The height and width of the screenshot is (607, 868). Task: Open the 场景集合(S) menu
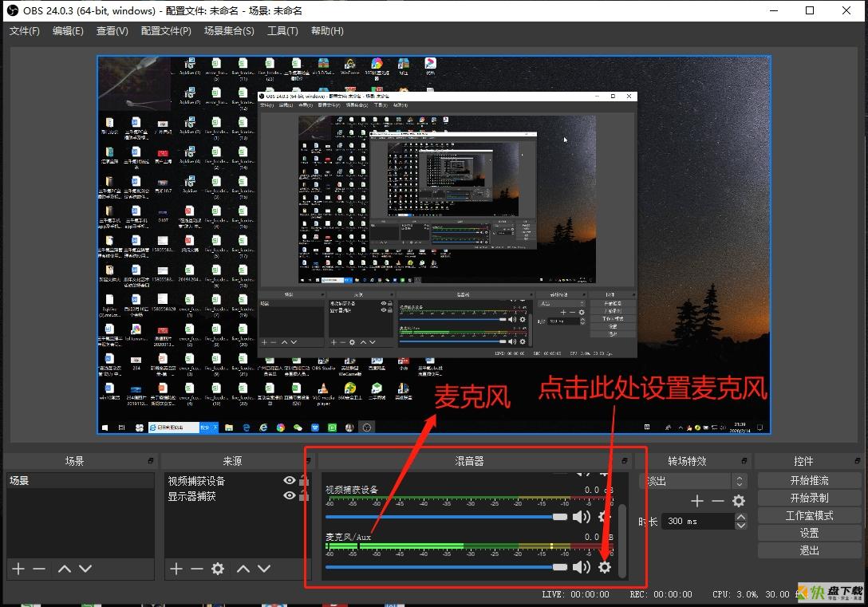[229, 31]
